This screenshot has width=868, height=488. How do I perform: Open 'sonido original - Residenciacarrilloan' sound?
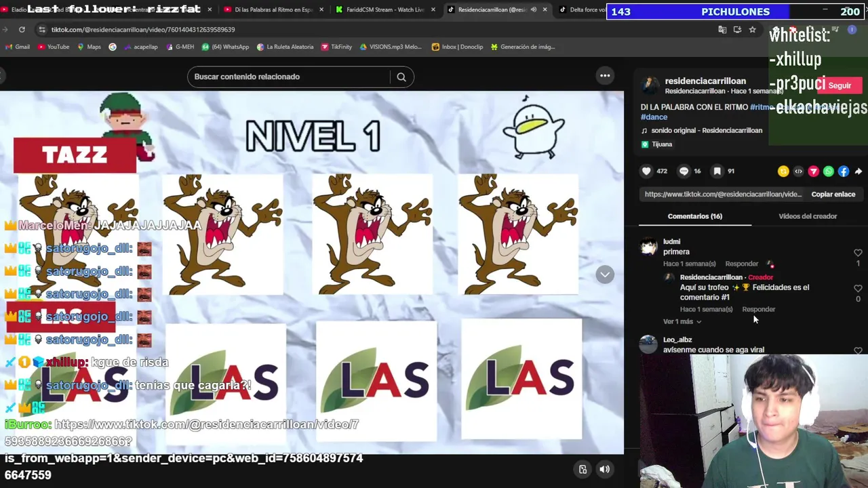click(x=707, y=130)
